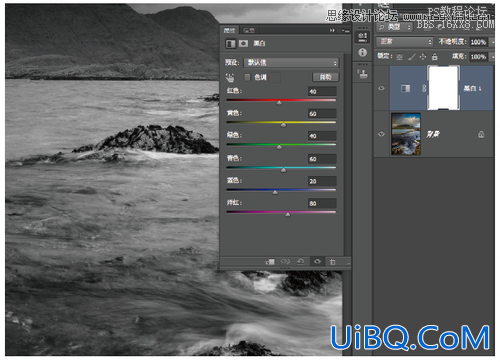Enable the Tint checkbox
Image resolution: width=500 pixels, height=362 pixels.
247,77
